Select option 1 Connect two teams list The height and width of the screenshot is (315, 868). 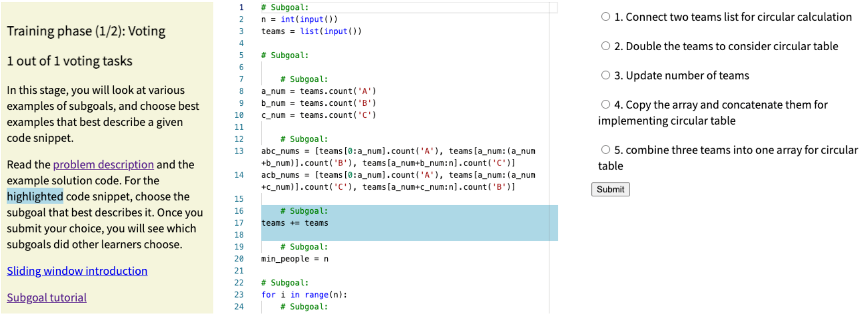tap(605, 17)
